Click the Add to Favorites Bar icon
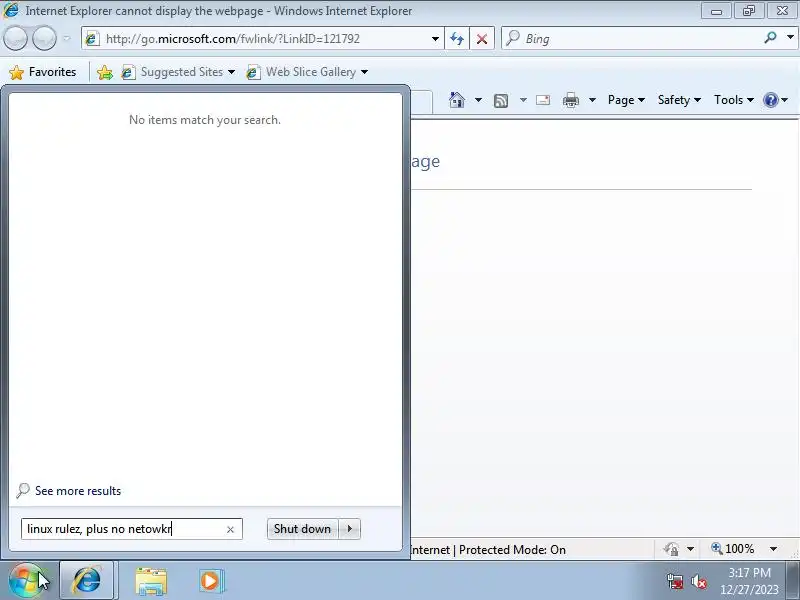 [105, 72]
